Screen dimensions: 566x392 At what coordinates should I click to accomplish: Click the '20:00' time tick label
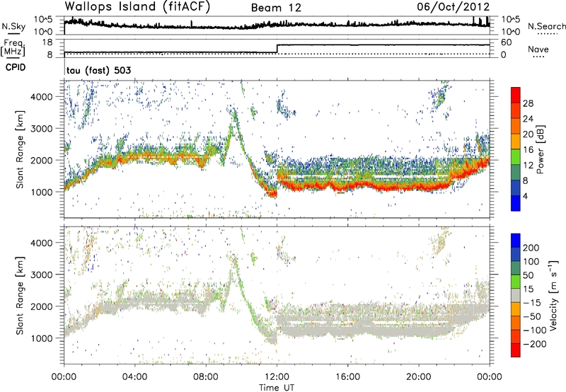coord(419,377)
